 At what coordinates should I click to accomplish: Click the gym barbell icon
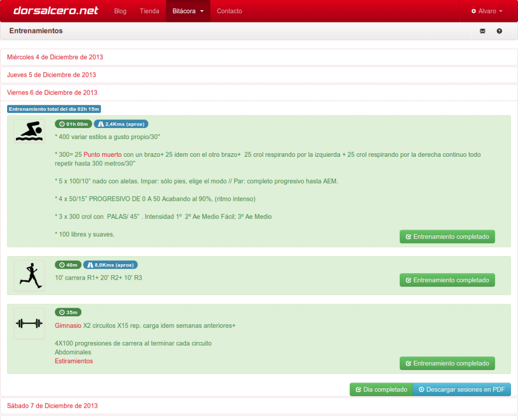29,323
